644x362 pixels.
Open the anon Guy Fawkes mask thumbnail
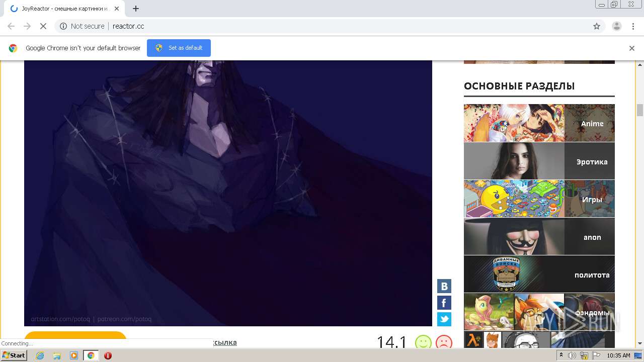pyautogui.click(x=514, y=236)
